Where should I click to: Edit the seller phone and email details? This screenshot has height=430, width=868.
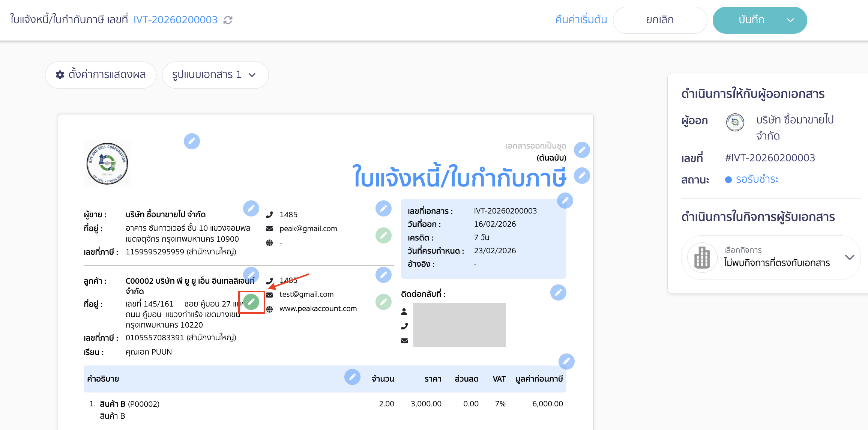point(383,209)
